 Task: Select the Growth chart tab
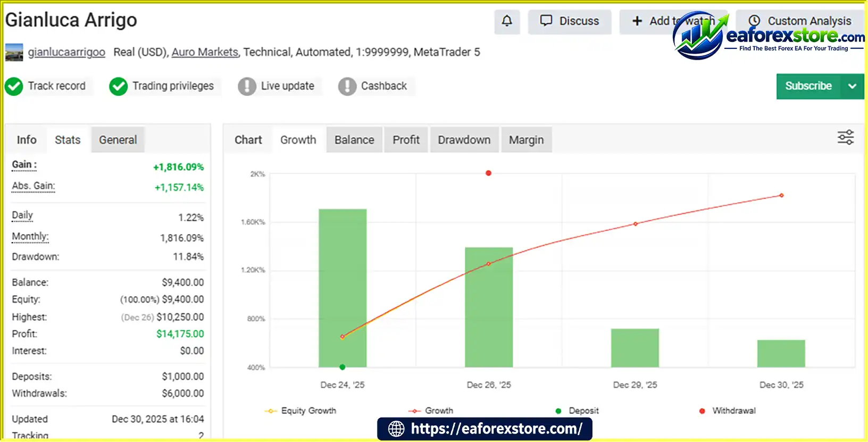[298, 140]
